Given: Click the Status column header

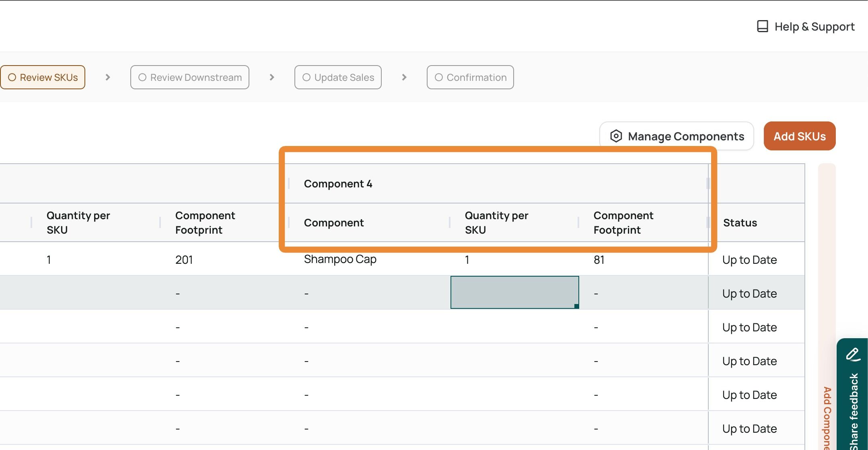Looking at the screenshot, I should tap(757, 223).
